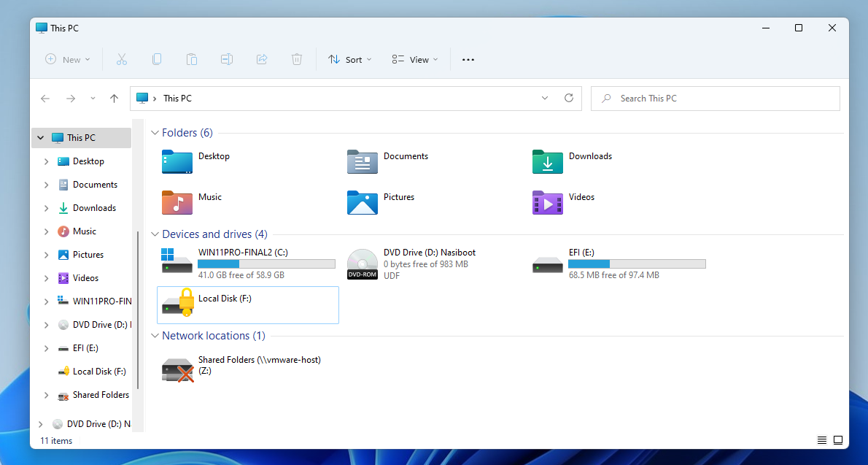Viewport: 868px width, 465px height.
Task: Switch to large thumbnails view icon in status bar
Action: 838,440
